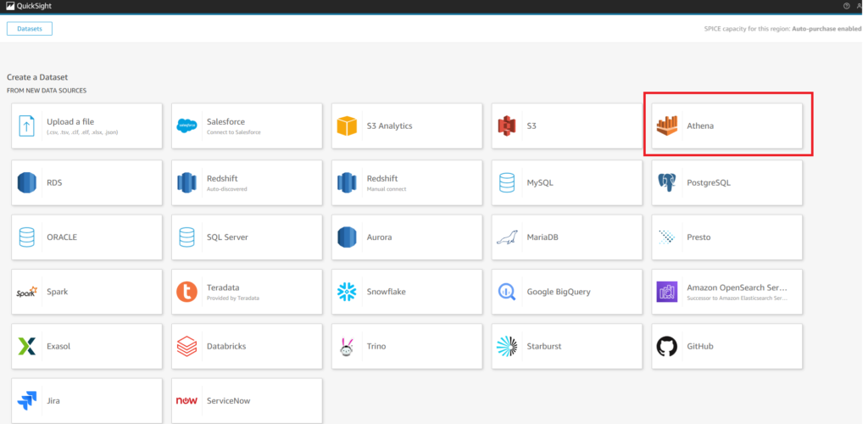This screenshot has height=424, width=868.
Task: Click the ORACLE database icon
Action: point(26,237)
